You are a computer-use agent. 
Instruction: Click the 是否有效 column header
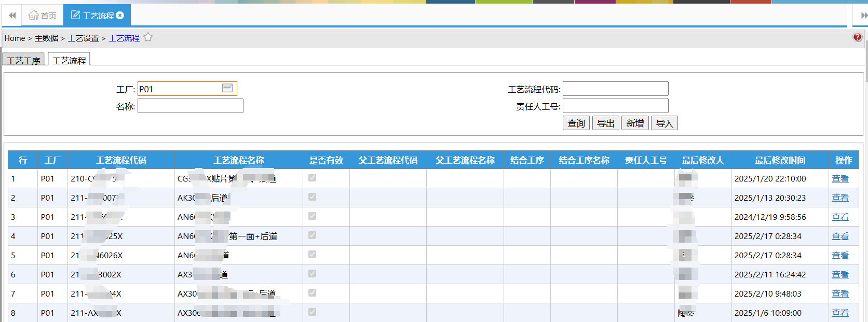point(326,160)
